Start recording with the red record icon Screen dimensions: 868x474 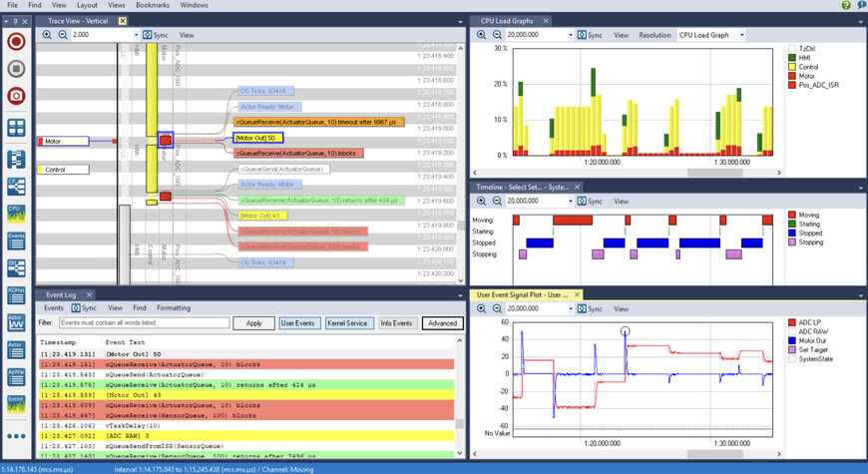pyautogui.click(x=16, y=41)
